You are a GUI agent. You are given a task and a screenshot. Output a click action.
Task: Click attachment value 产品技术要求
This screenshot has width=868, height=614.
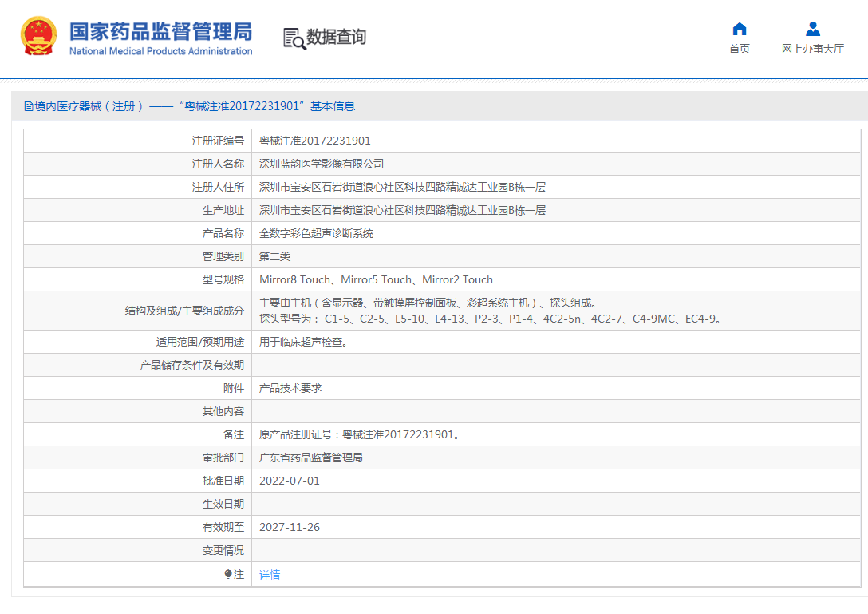click(290, 389)
